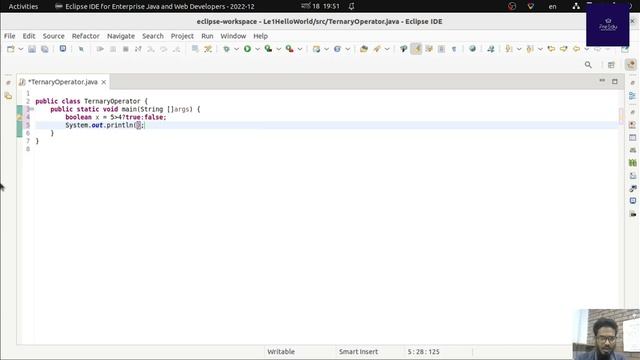Screen dimensions: 640x360
Task: Expand the Next Annotation dropdown
Action: (x=519, y=49)
